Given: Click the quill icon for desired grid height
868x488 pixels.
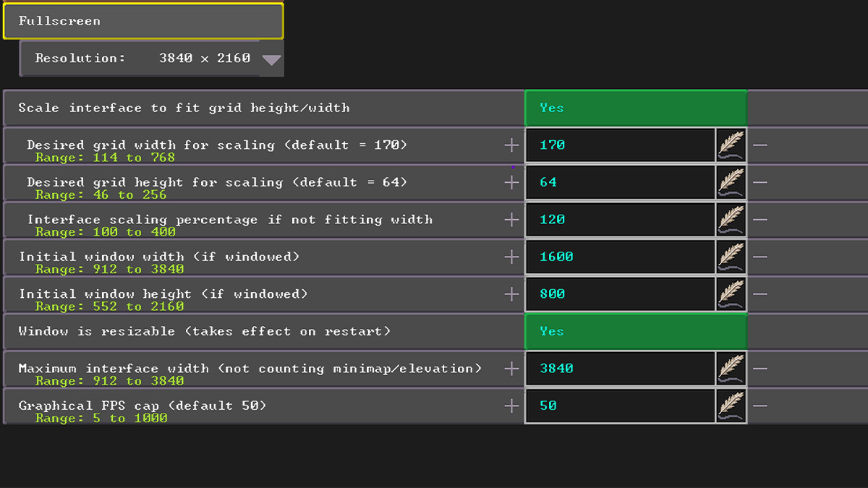Looking at the screenshot, I should tap(731, 181).
